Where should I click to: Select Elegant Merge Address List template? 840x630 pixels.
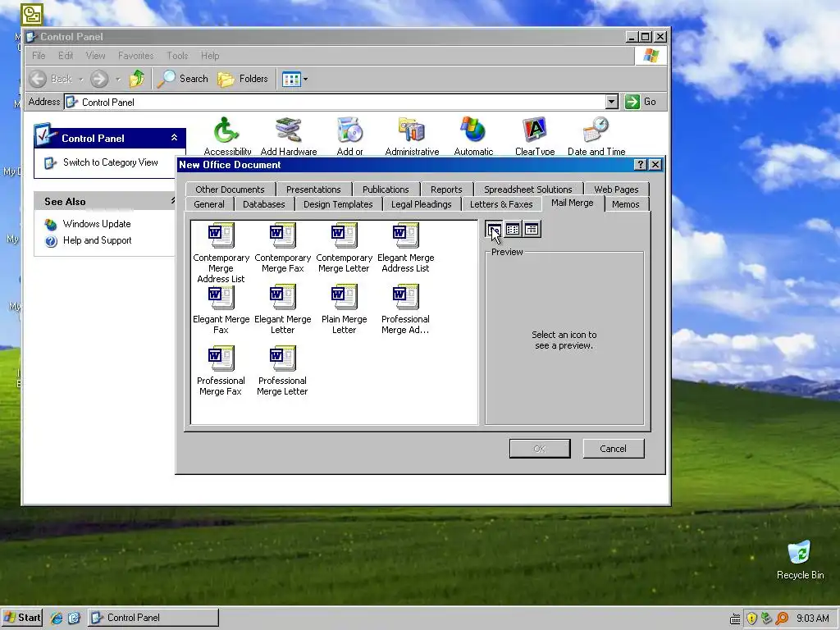[405, 248]
